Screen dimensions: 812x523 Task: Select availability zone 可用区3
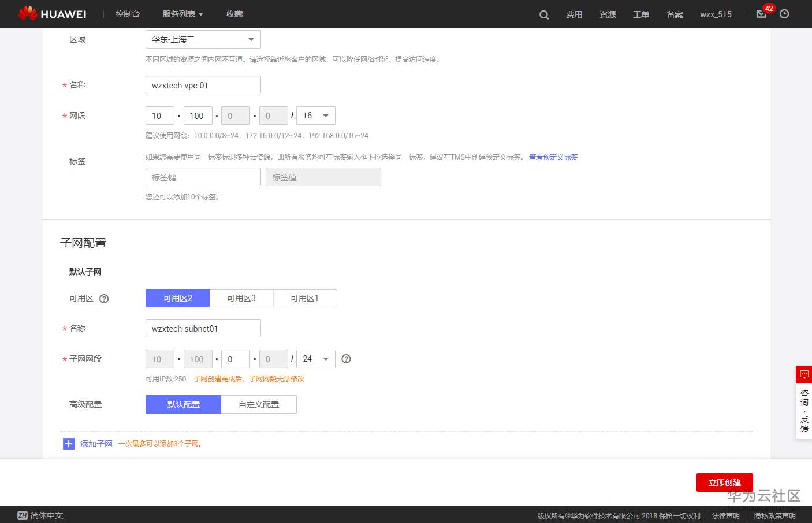(241, 298)
